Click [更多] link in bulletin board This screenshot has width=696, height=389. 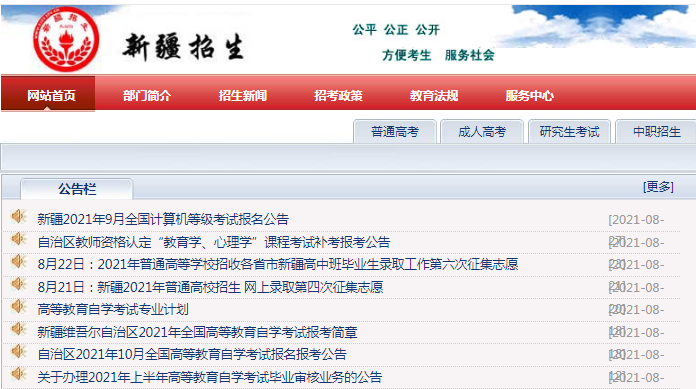[658, 187]
